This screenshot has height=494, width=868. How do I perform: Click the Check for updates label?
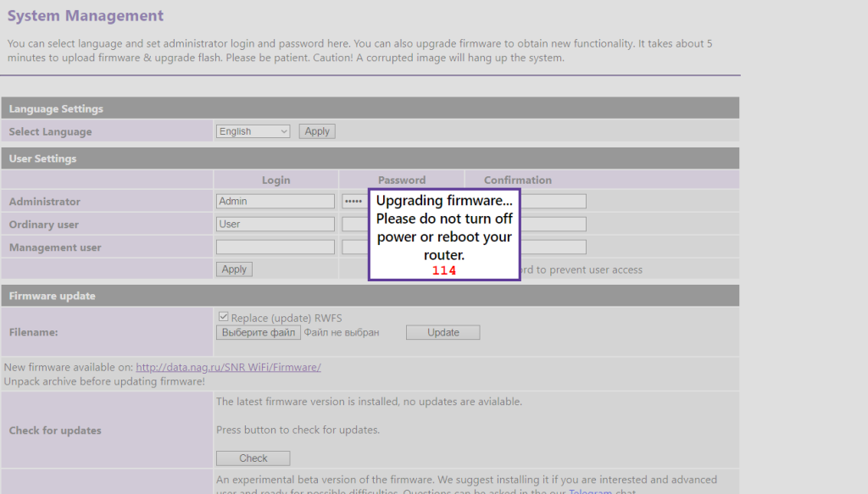point(55,430)
